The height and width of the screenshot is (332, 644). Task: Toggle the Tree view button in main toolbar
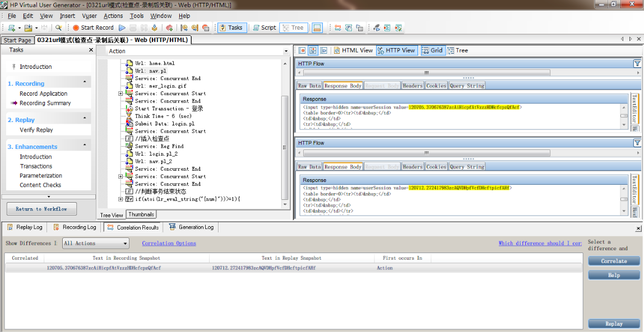point(294,28)
